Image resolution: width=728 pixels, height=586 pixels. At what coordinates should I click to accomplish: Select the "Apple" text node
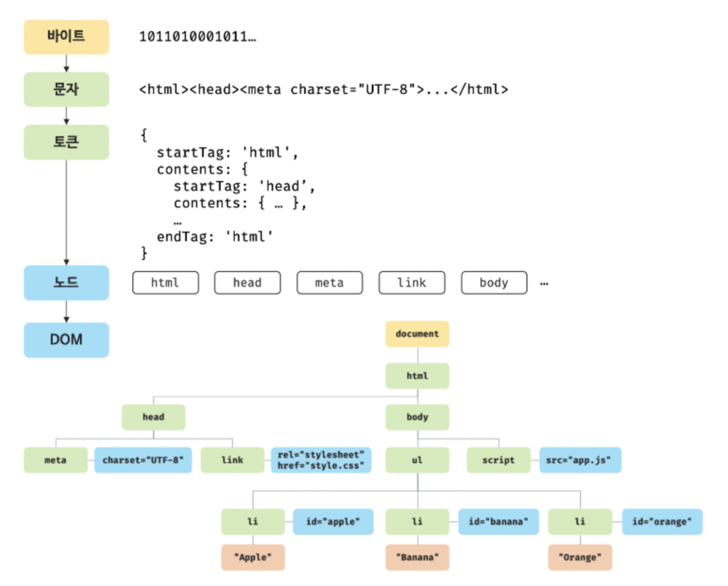click(x=253, y=557)
